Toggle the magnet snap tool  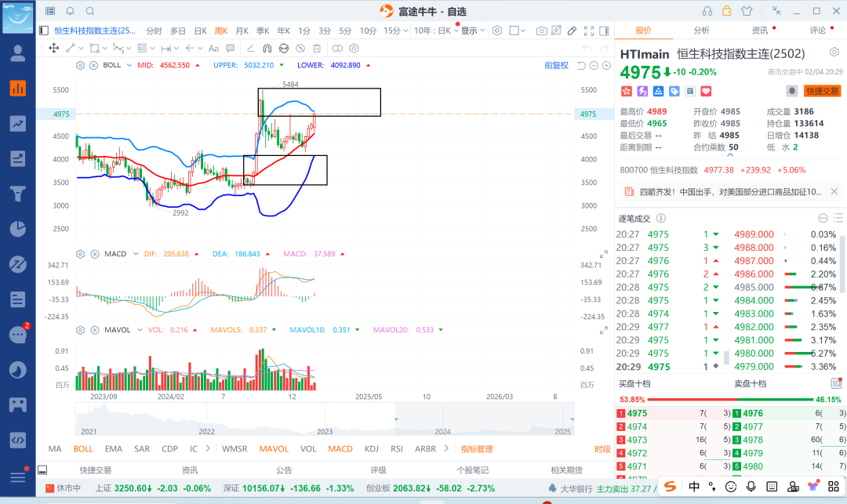pos(267,48)
